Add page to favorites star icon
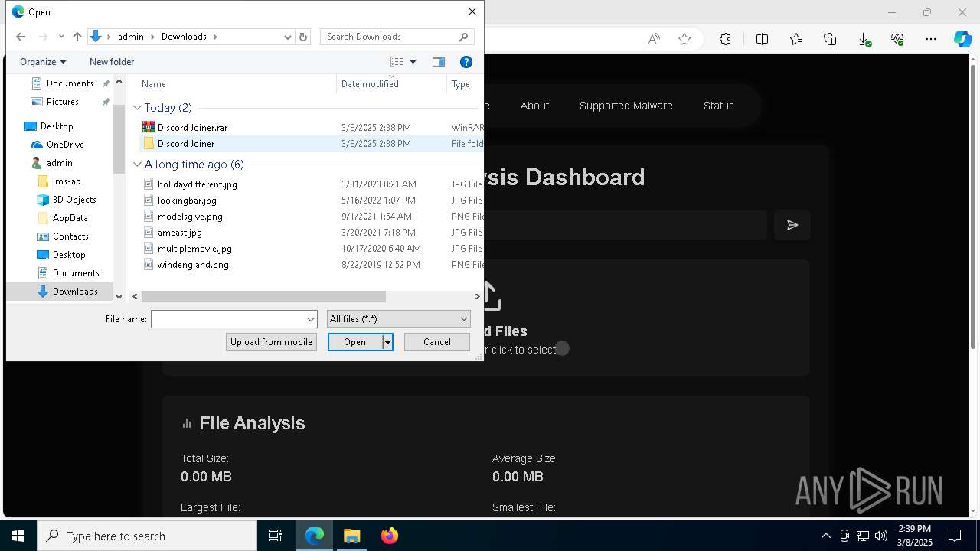Image resolution: width=980 pixels, height=551 pixels. click(x=684, y=39)
